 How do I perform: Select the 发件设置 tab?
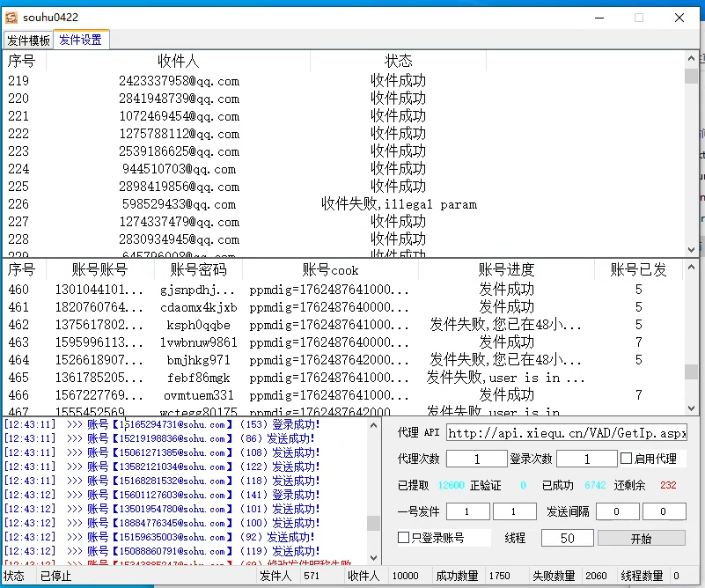point(81,40)
